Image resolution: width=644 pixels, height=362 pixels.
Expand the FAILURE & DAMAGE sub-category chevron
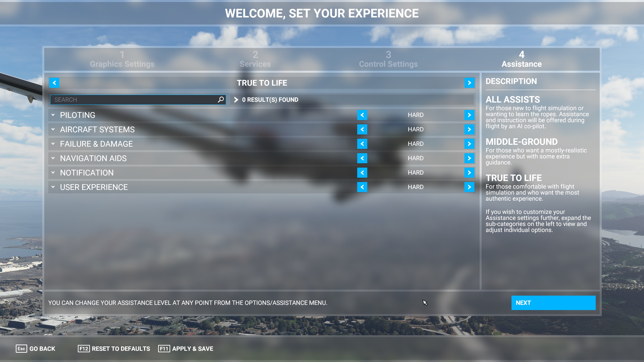pos(53,144)
